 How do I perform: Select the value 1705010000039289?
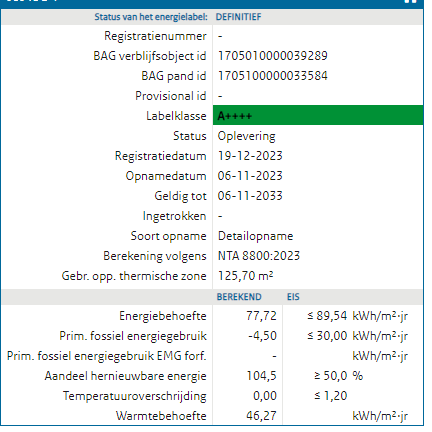(273, 56)
